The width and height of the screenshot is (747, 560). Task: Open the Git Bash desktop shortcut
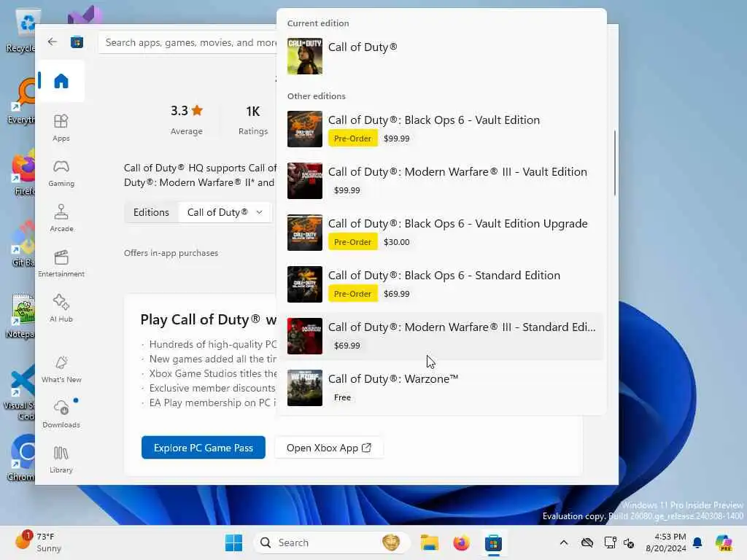pyautogui.click(x=21, y=244)
